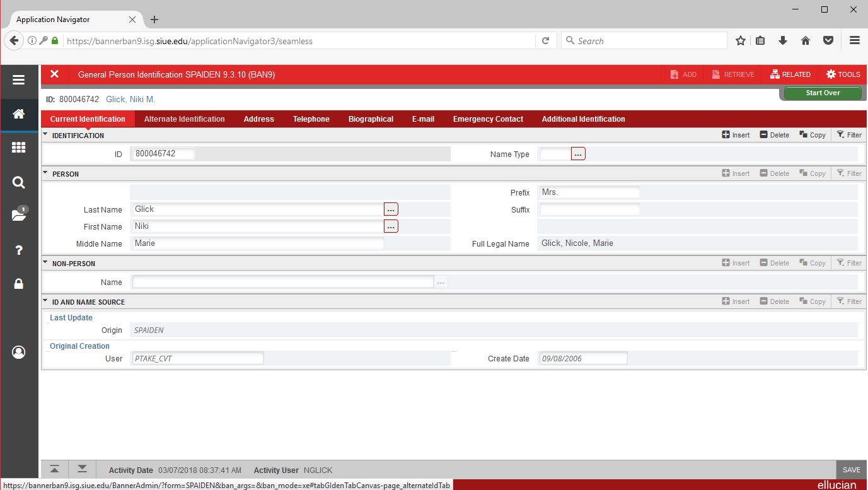The image size is (868, 490).
Task: Open the Tools gear menu
Action: tap(843, 74)
